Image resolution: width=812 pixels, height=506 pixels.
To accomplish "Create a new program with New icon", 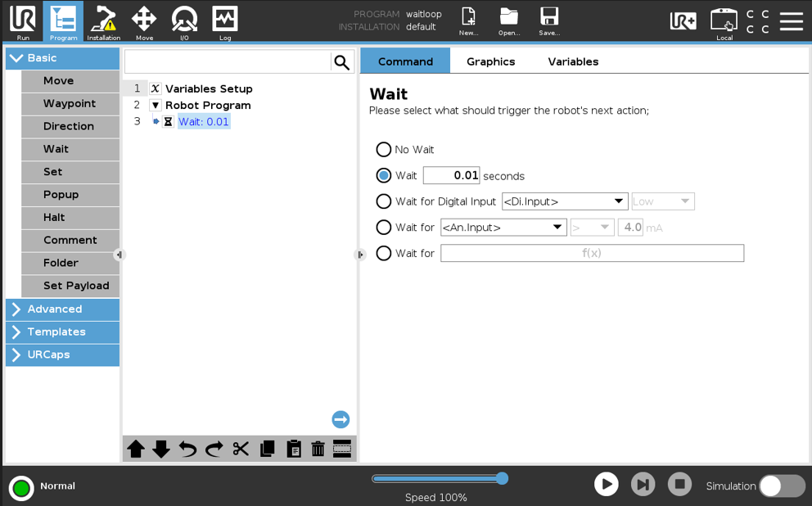I will (468, 21).
